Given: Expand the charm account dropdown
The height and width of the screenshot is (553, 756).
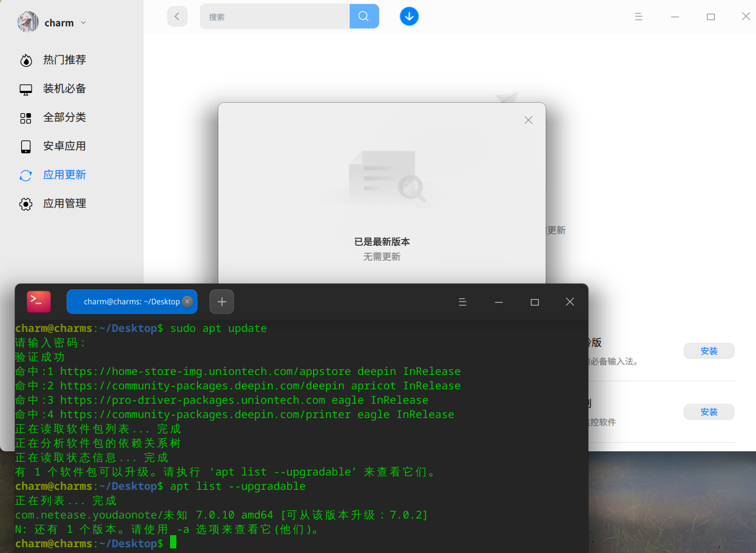Looking at the screenshot, I should 84,22.
